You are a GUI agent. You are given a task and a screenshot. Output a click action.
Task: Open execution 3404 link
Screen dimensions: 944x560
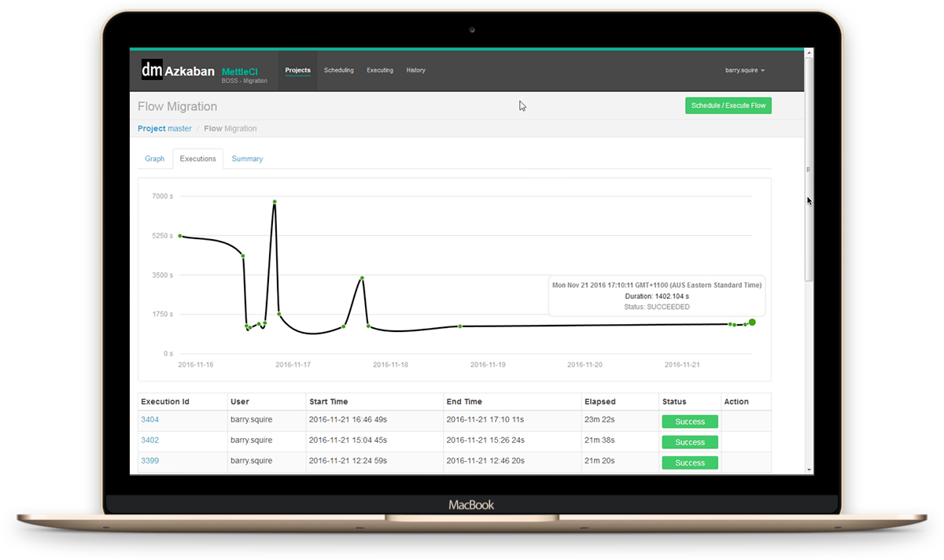coord(149,420)
